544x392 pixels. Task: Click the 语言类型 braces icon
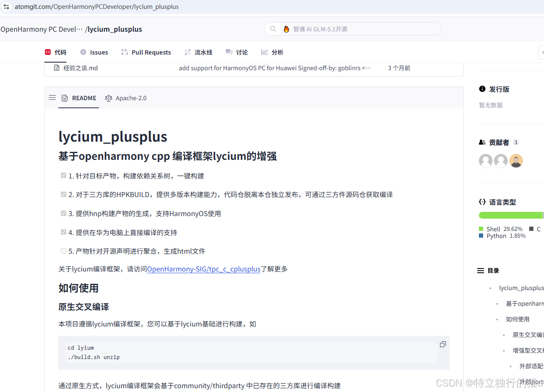482,202
